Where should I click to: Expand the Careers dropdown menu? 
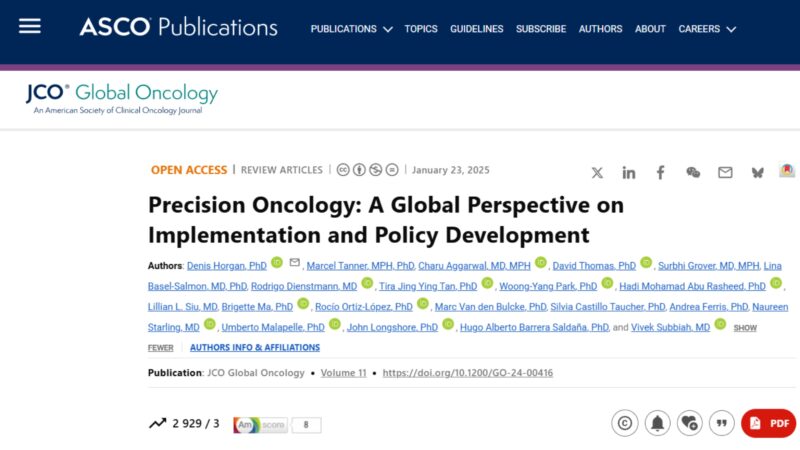pyautogui.click(x=707, y=29)
